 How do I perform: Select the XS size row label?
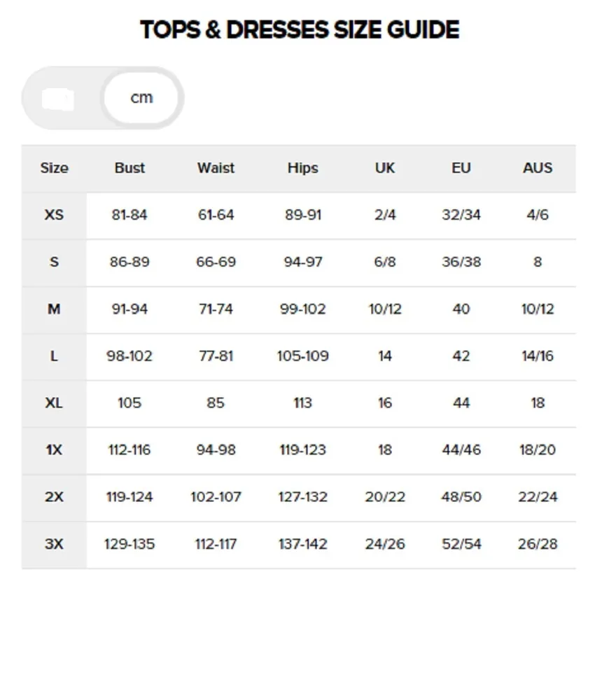[54, 215]
